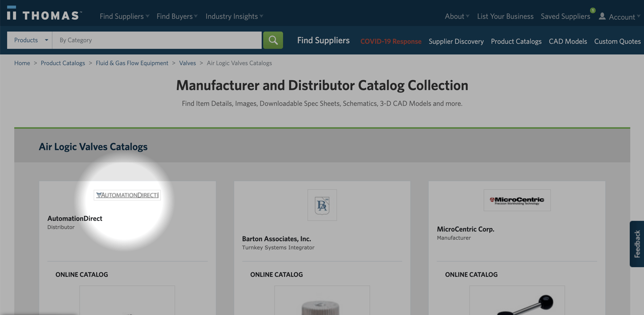Go to Valves breadcrumb

[188, 63]
